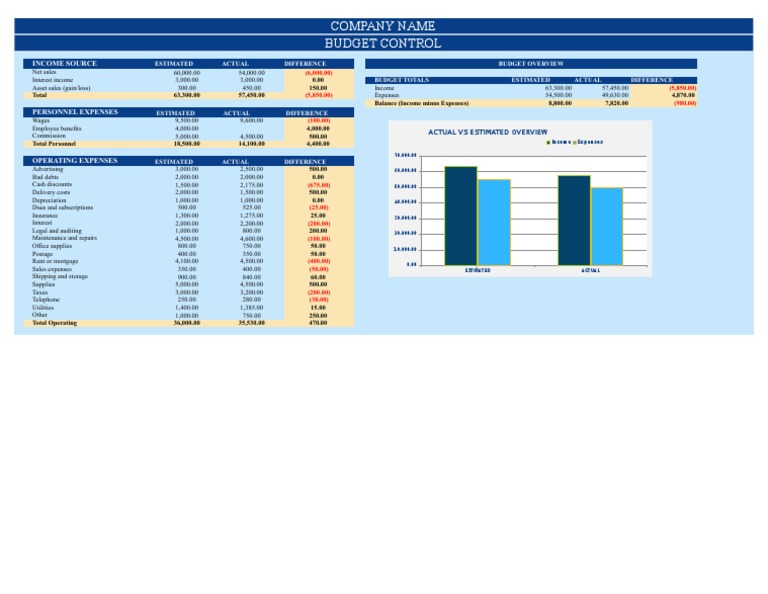768x594 pixels.
Task: Select the Total Operating row label
Action: [54, 323]
